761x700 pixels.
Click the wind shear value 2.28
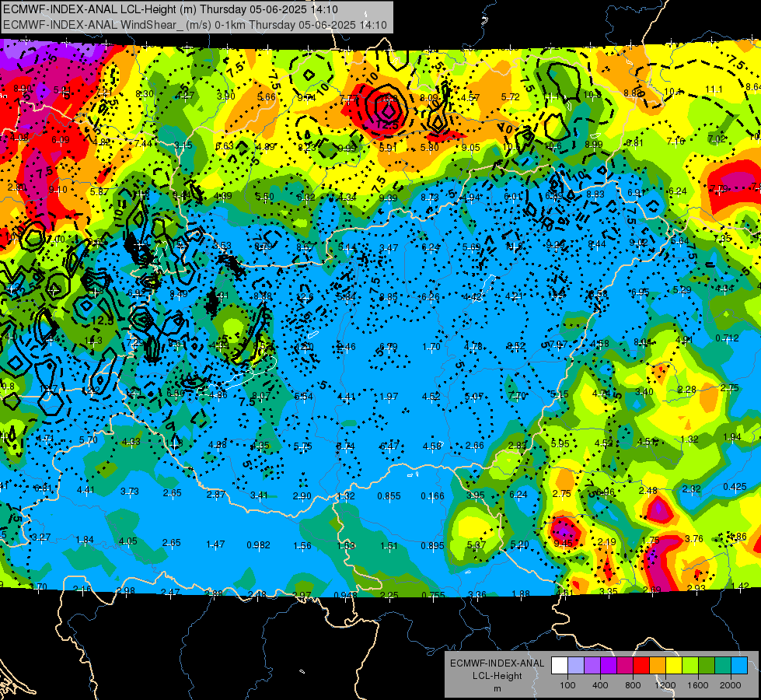pos(686,390)
